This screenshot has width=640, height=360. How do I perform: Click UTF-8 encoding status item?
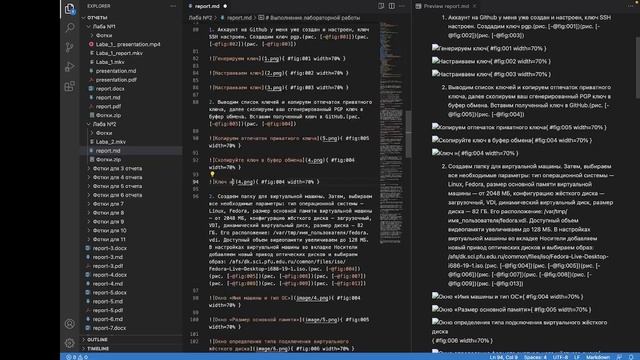560,357
